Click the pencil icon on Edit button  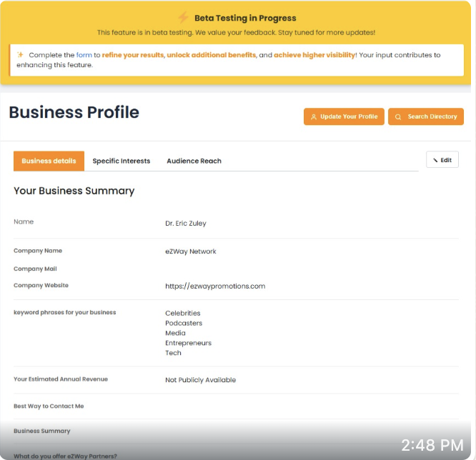[x=435, y=160]
